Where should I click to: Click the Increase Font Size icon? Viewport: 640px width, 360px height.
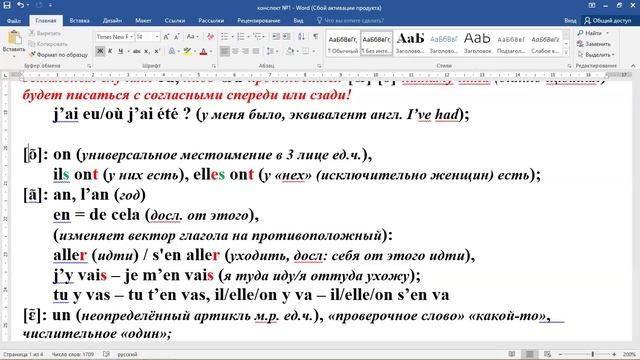tap(166, 37)
